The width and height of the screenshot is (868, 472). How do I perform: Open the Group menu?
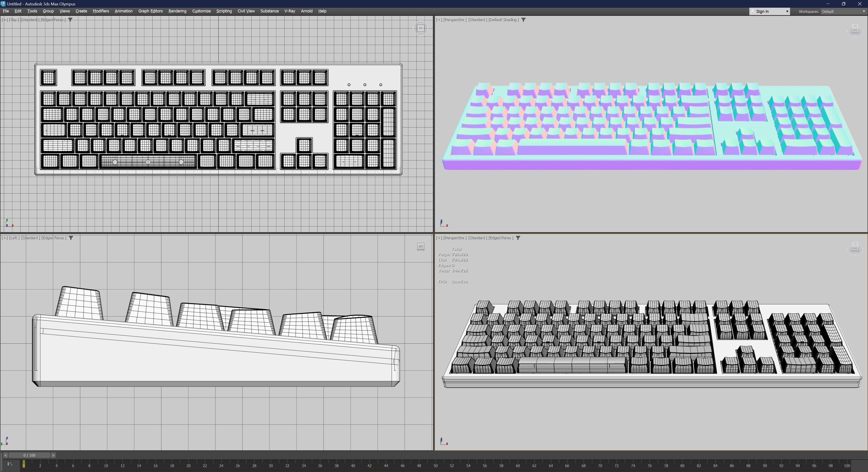[x=48, y=11]
